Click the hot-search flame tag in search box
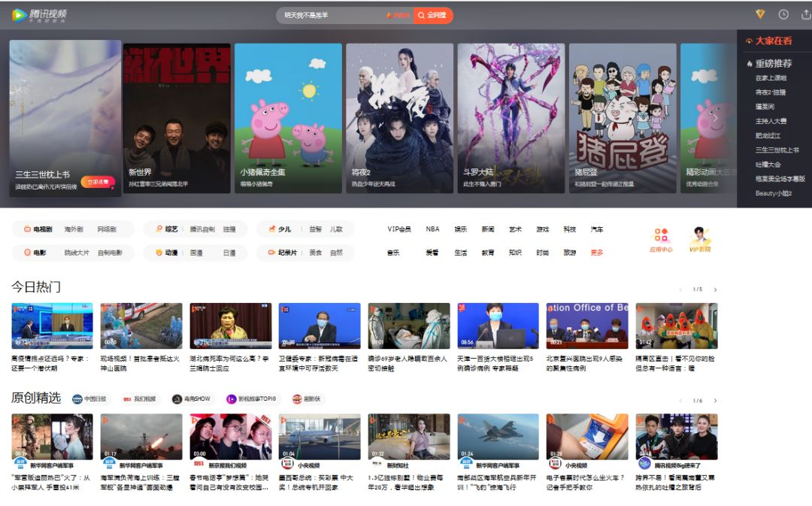812x506 pixels. click(x=398, y=16)
